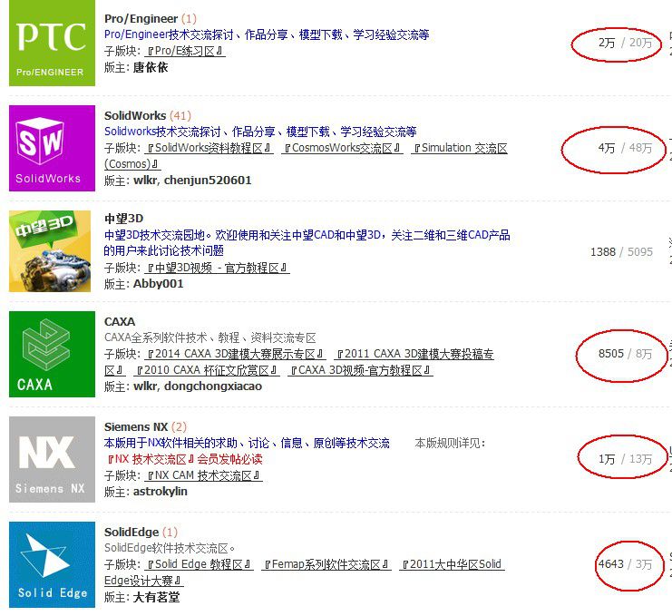The width and height of the screenshot is (672, 616).
Task: View moderator 大有茗堂 profile
Action: [x=156, y=597]
